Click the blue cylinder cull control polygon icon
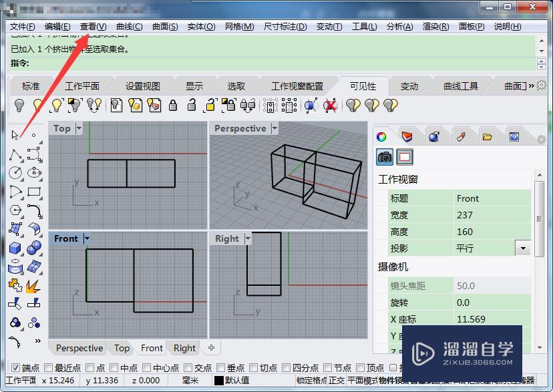The width and height of the screenshot is (553, 392). [x=311, y=105]
